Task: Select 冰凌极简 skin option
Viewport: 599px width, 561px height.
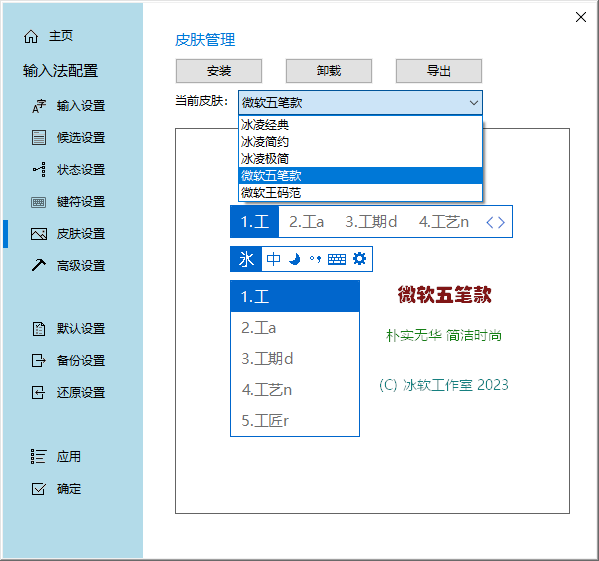Action: point(360,158)
